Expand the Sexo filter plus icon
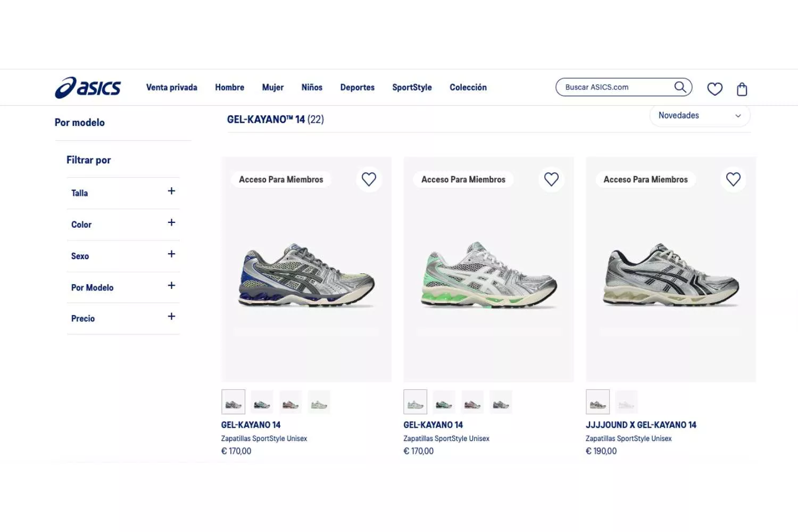Viewport: 798px width, 532px height. pyautogui.click(x=171, y=254)
